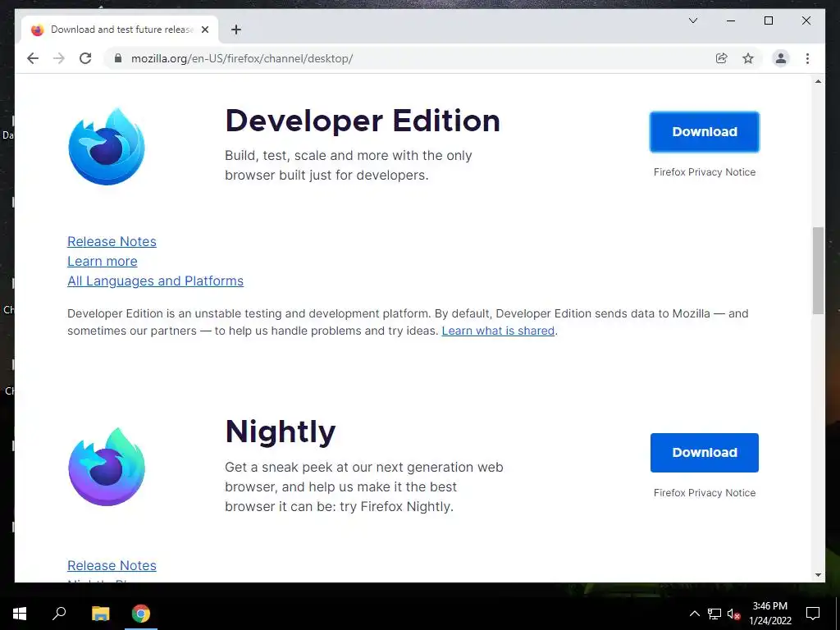Open the Windows Start menu
Screen dimensions: 840x630
coord(20,614)
